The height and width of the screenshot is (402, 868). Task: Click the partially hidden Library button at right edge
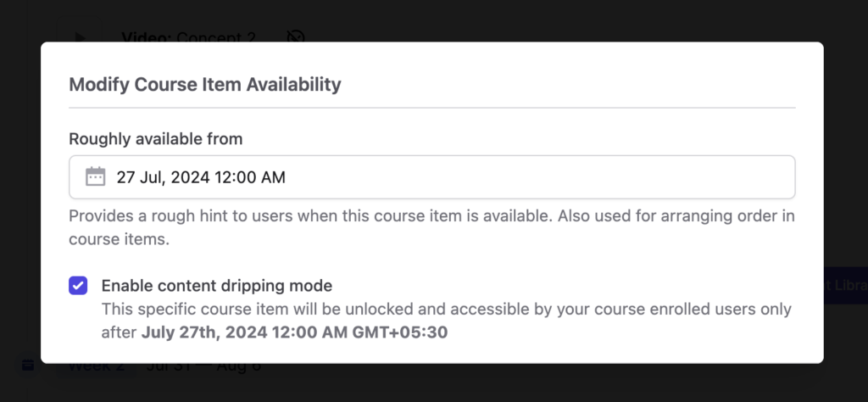[845, 285]
